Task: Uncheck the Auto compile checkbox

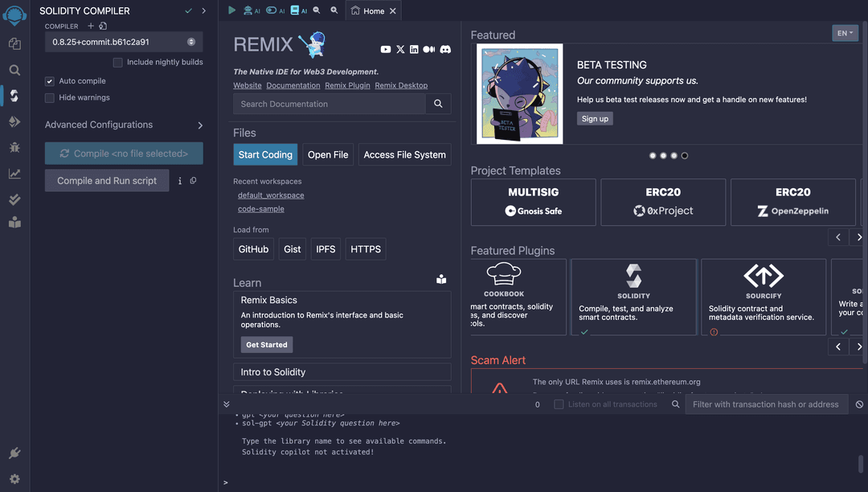Action: click(49, 81)
